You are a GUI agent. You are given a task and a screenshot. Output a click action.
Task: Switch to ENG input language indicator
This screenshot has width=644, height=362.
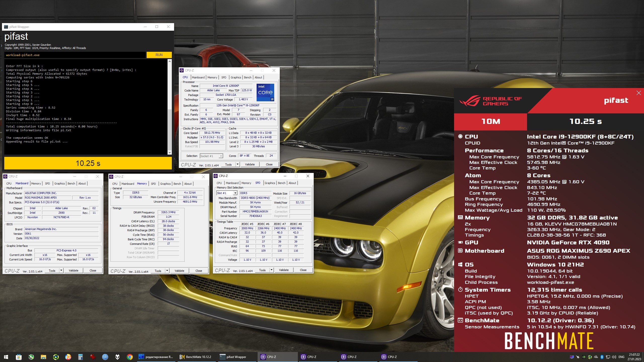coord(621,357)
